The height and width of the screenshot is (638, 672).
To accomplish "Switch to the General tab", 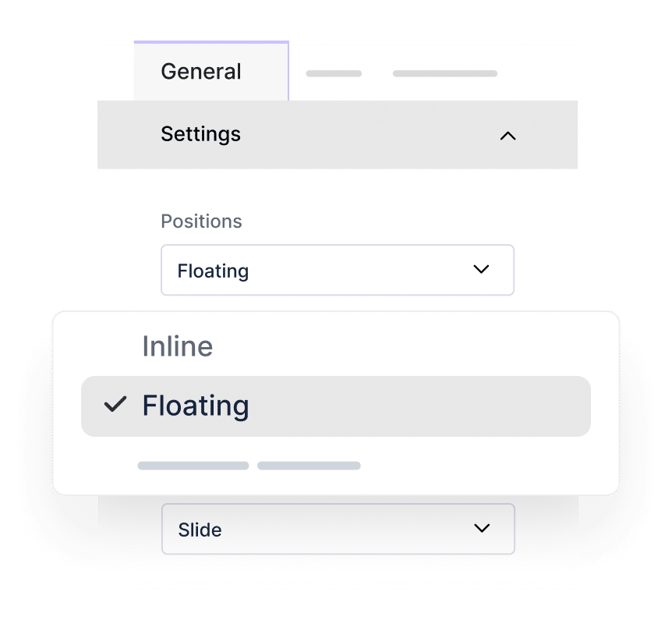I will [201, 72].
